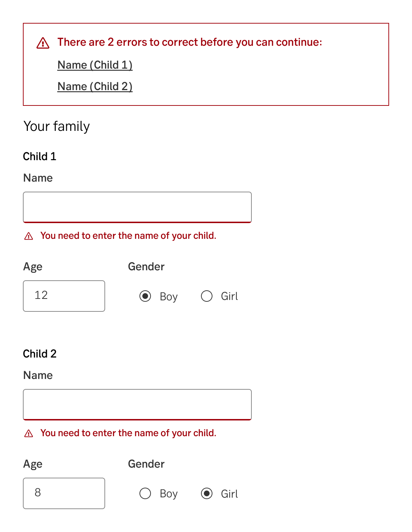Select the Boy radio button for Child 1

click(146, 296)
